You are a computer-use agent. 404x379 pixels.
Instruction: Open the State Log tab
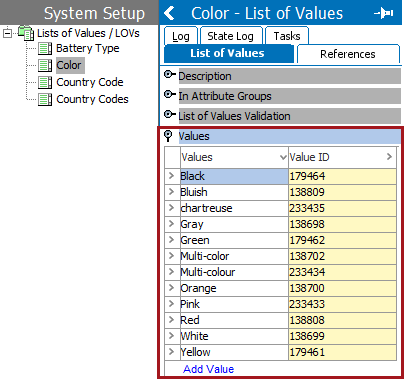point(230,36)
